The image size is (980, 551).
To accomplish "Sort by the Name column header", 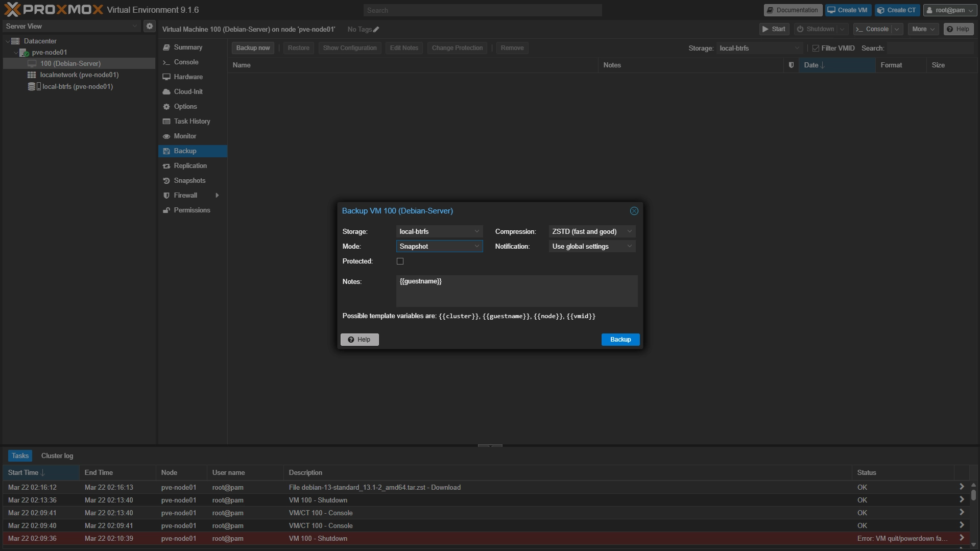I will (x=413, y=65).
